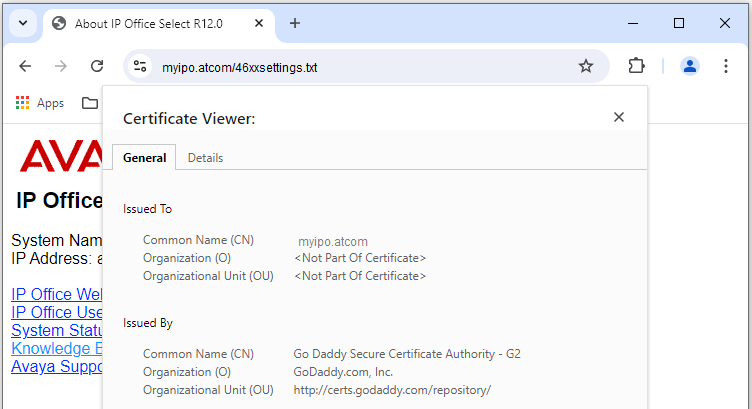
Task: Select the About IP Office Select R12.0 tab
Action: pos(159,24)
